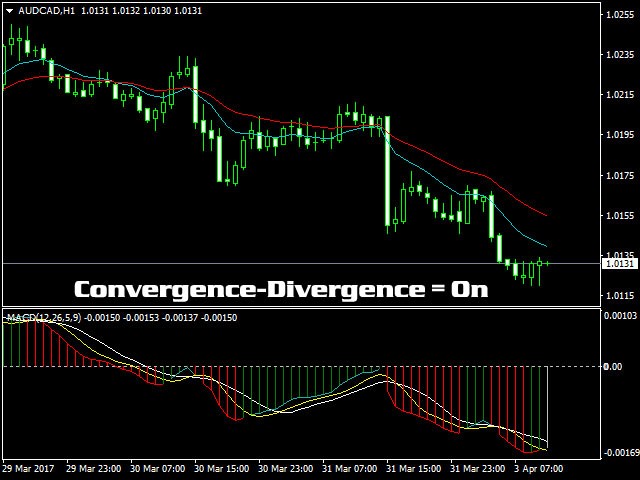The width and height of the screenshot is (640, 480).
Task: Click the 1.0115 price scale label
Action: click(x=620, y=296)
